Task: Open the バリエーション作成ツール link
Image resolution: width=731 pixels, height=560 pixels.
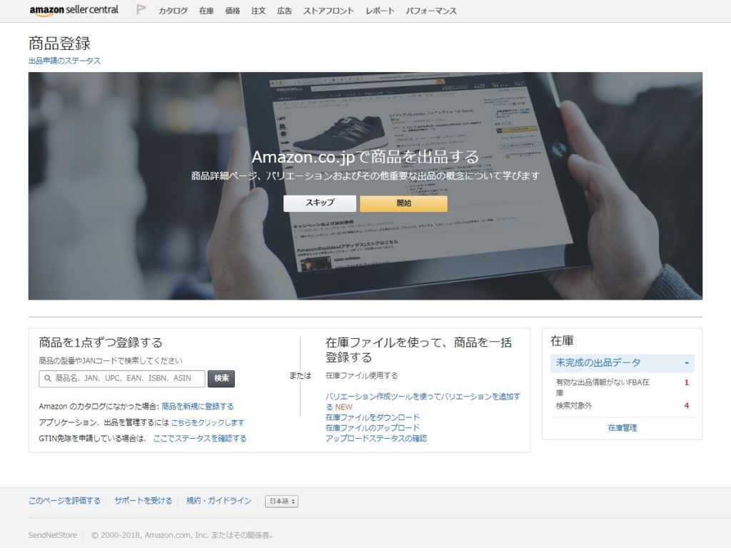Action: pos(423,401)
